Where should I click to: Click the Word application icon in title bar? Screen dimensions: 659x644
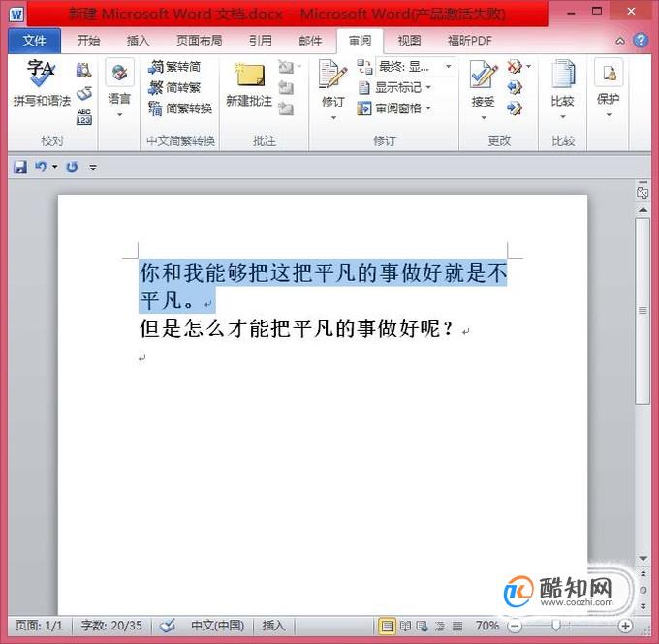(x=16, y=15)
